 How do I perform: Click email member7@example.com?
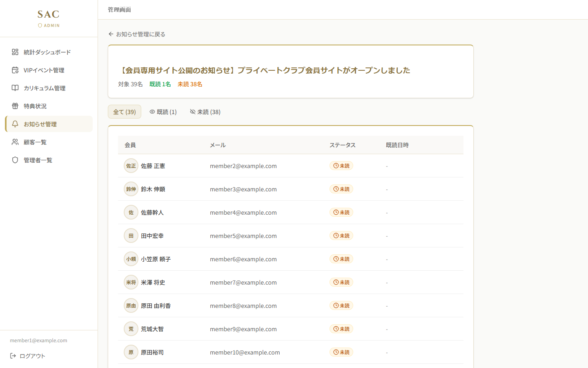point(243,283)
